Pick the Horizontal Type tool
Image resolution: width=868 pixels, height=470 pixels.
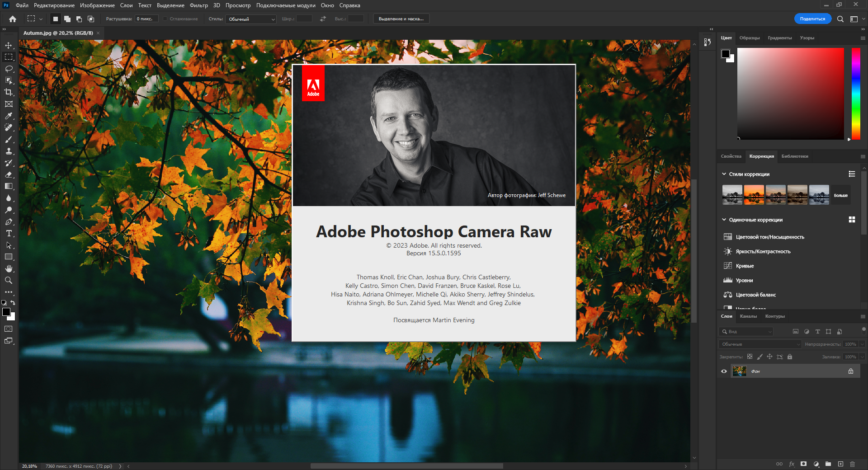[x=9, y=233]
